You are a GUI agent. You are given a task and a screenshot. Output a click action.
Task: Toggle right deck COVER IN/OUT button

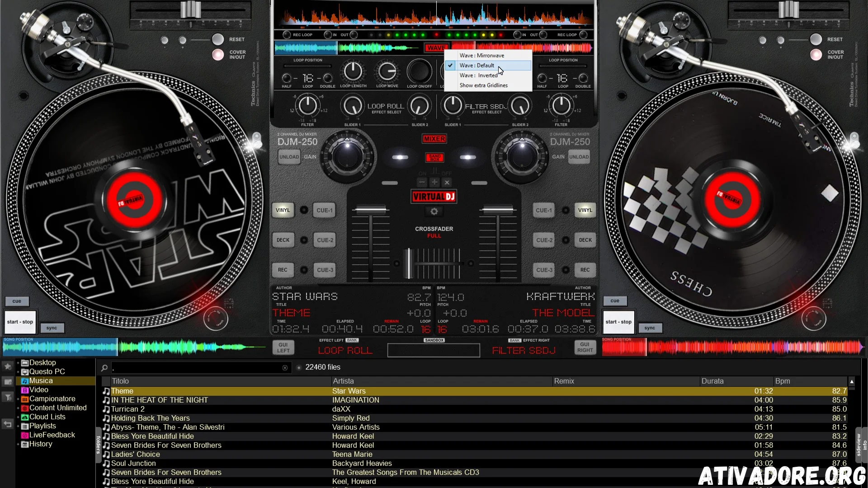(x=816, y=55)
